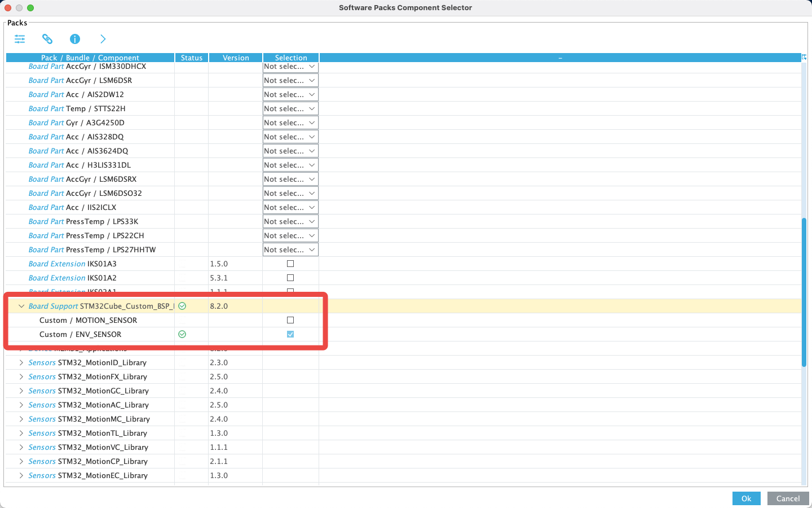Select Board Part AccGyr / LSM6DSRX row
This screenshot has height=508, width=812.
(82, 179)
